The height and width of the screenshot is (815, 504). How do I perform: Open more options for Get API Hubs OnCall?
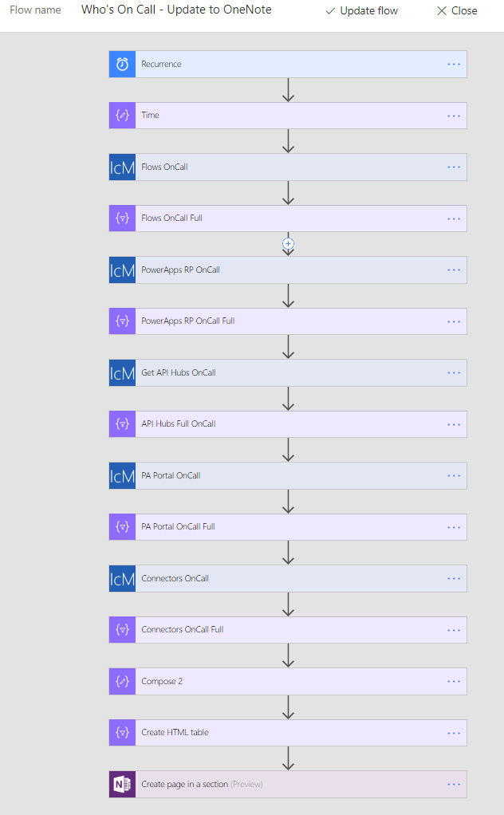coord(454,373)
